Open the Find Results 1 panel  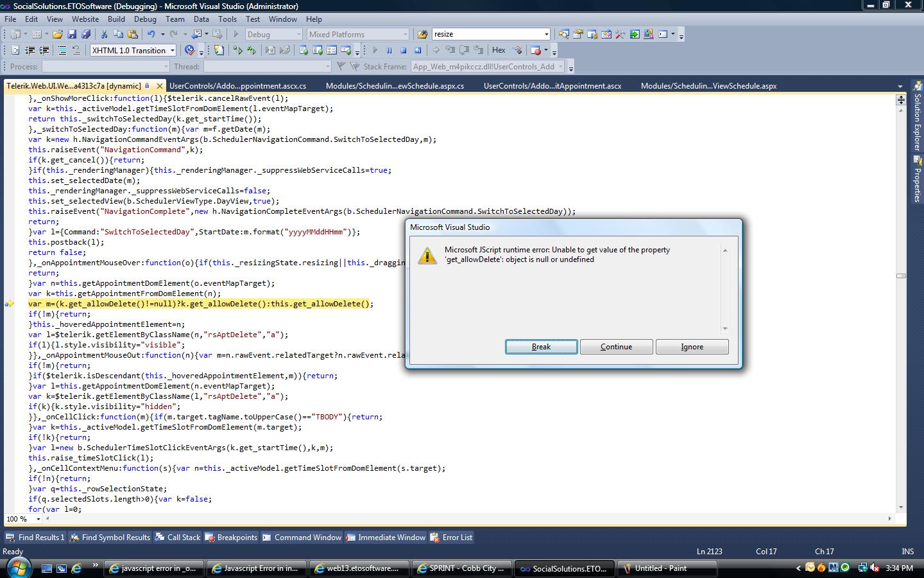[35, 538]
